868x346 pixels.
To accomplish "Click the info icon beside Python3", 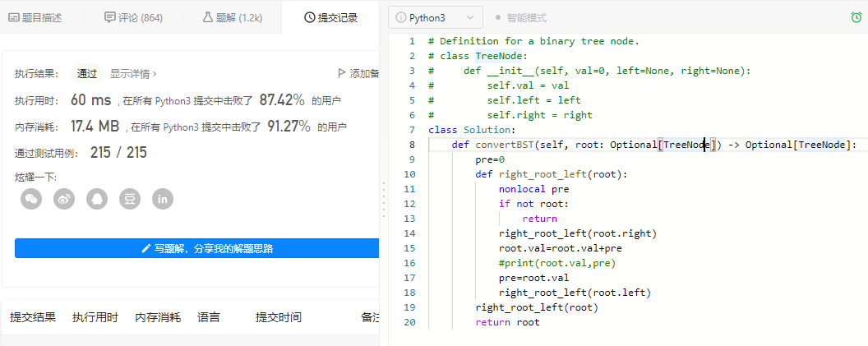I will click(402, 17).
